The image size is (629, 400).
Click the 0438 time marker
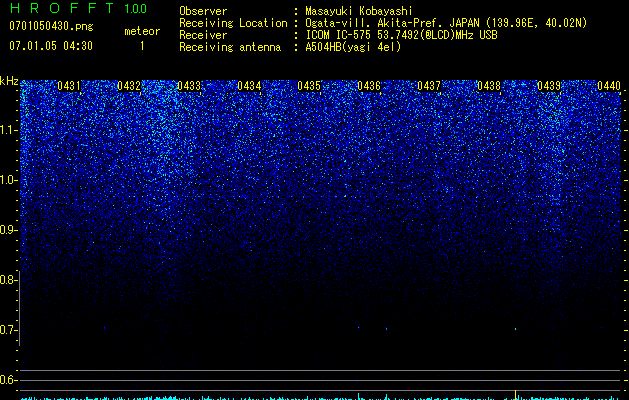(489, 86)
